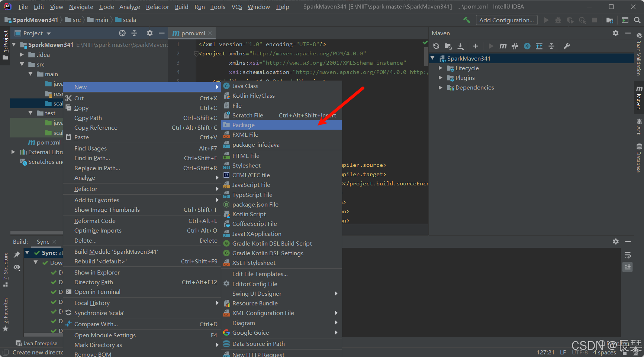This screenshot has width=644, height=357.
Task: Click UTF-8 encoding in status bar
Action: [579, 352]
